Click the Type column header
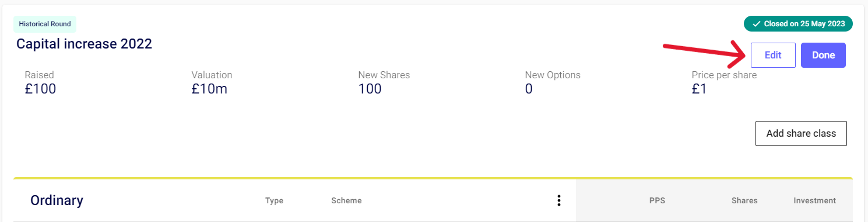 coord(274,200)
